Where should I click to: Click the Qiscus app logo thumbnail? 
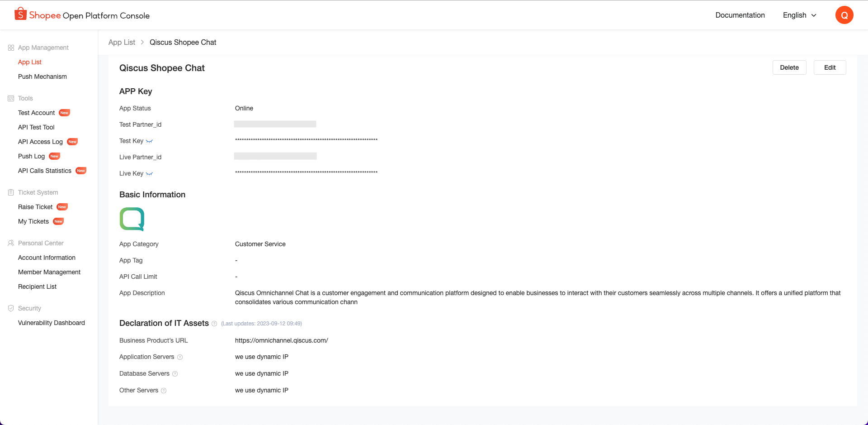[x=132, y=219]
